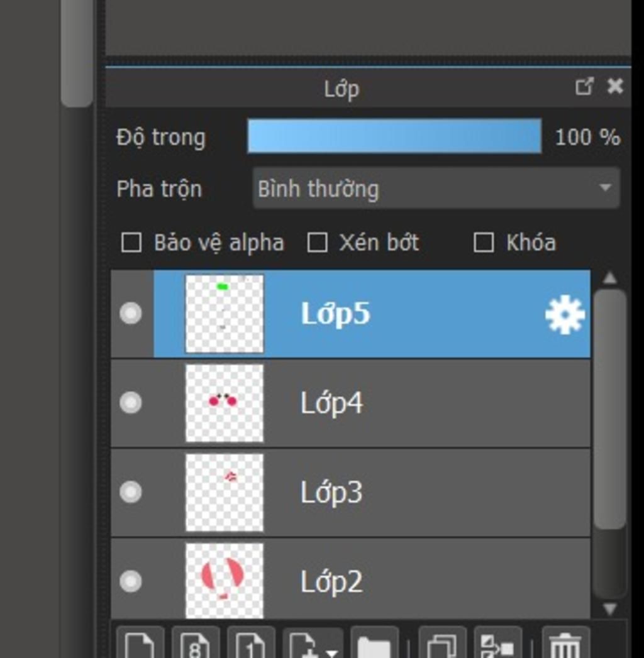Enable the Xén bớt checkbox

(318, 243)
